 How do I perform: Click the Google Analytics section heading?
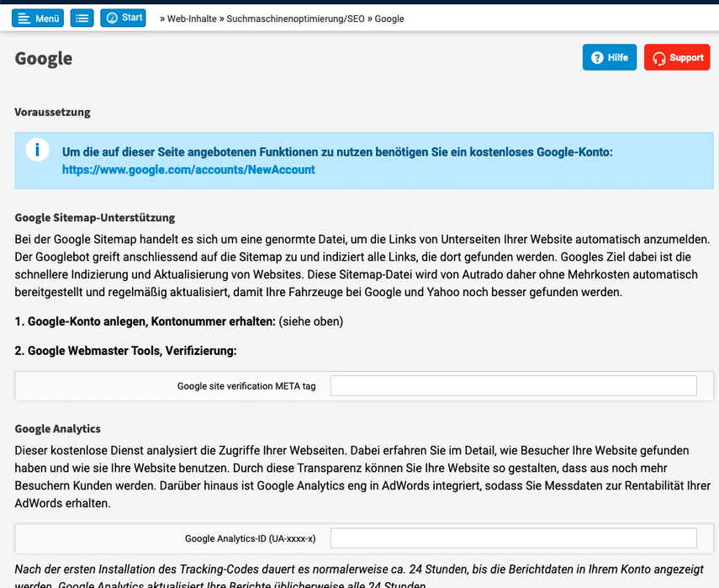[58, 429]
